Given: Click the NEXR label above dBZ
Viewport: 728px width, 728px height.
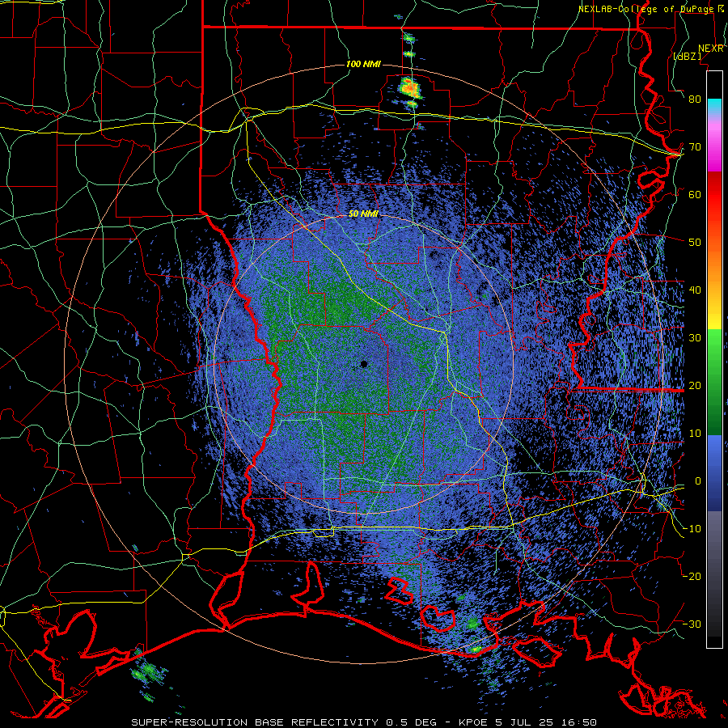Looking at the screenshot, I should pyautogui.click(x=711, y=49).
